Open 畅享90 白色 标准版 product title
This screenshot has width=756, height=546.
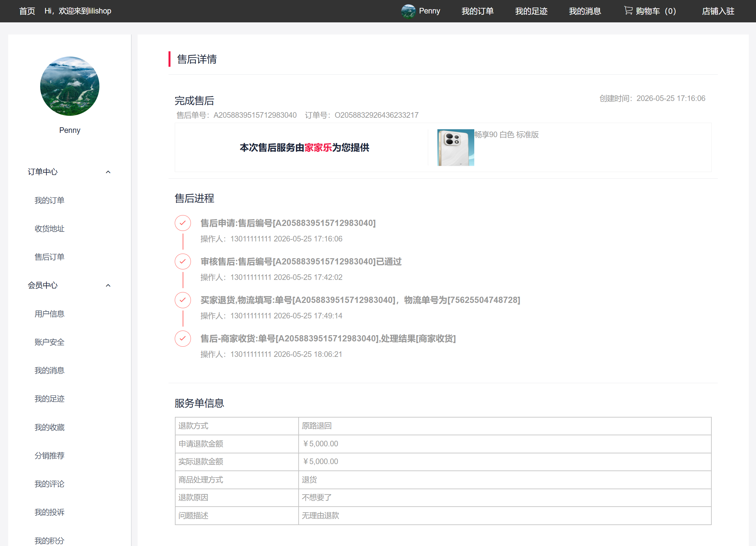click(506, 135)
